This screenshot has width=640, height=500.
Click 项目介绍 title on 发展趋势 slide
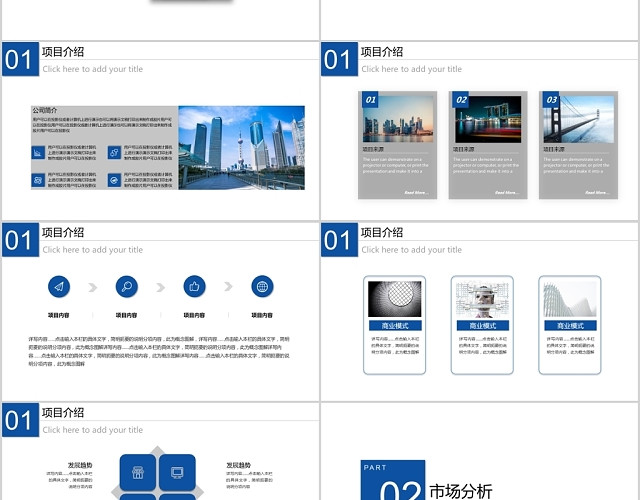pos(63,413)
